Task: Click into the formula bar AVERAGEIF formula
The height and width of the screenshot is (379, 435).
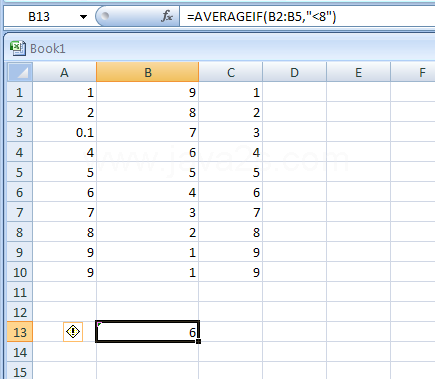Action: coord(262,16)
